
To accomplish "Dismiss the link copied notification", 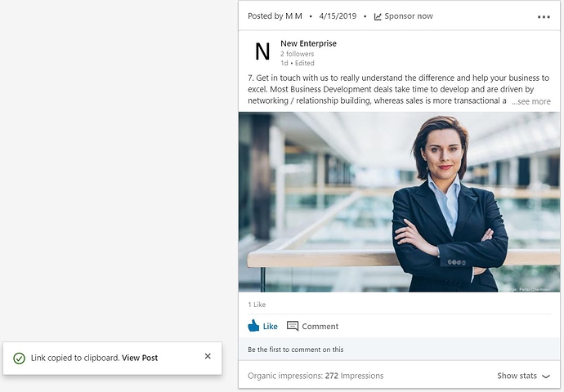I will pyautogui.click(x=208, y=357).
